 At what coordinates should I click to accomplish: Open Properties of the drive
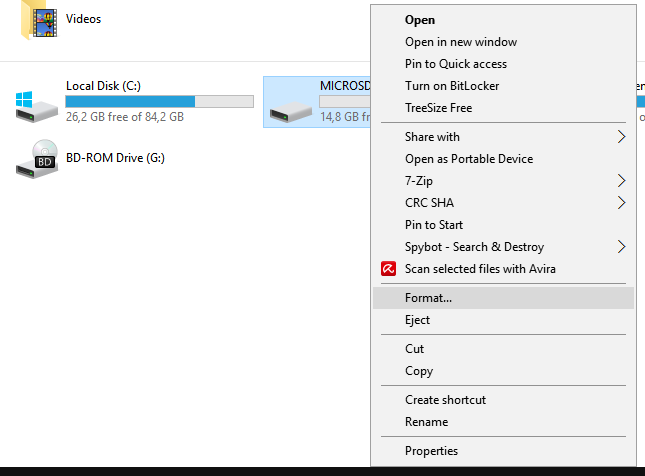click(x=431, y=451)
